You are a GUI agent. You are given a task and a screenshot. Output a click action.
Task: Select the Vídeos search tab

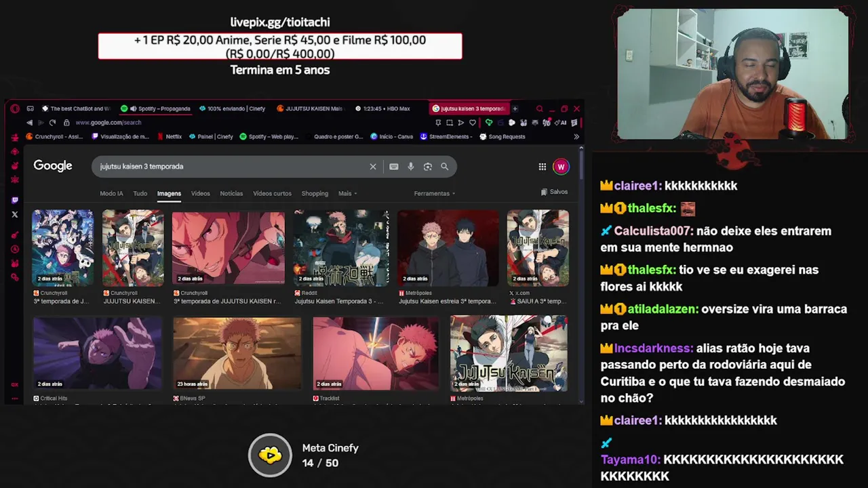coord(200,194)
